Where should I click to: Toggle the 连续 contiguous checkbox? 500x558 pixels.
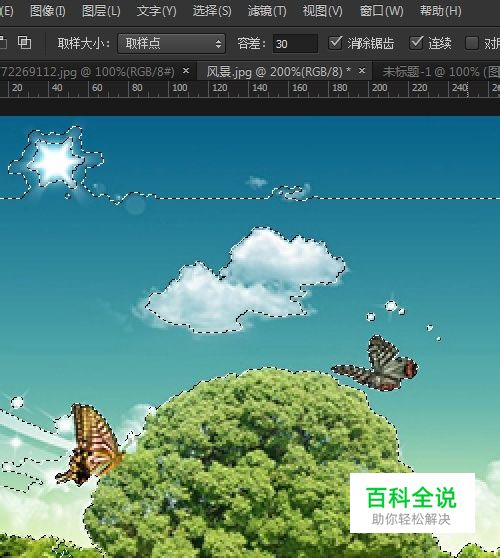coord(416,43)
